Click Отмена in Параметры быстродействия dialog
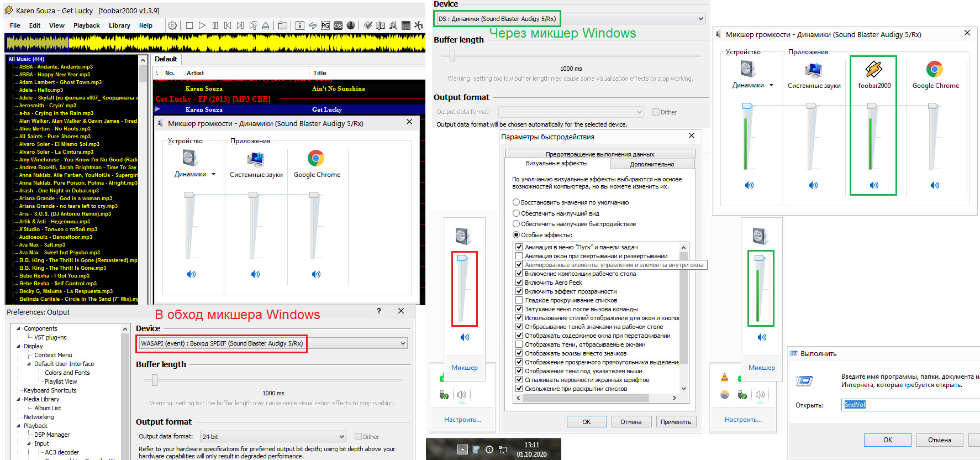 pyautogui.click(x=631, y=422)
